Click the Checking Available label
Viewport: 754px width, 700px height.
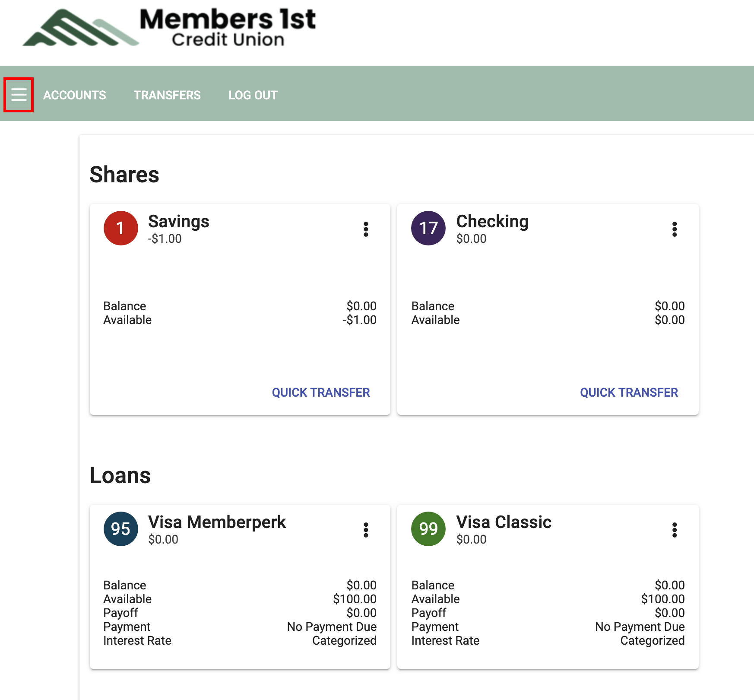click(435, 320)
